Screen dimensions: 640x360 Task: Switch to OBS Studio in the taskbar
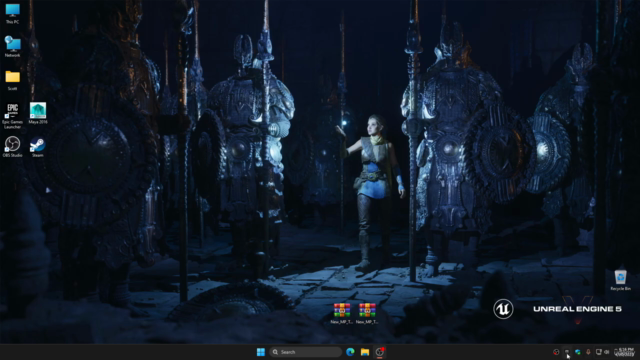[380, 352]
